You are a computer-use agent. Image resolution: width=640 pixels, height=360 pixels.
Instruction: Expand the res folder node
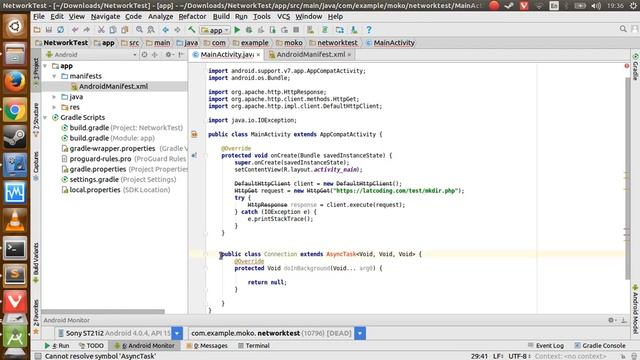click(x=54, y=107)
